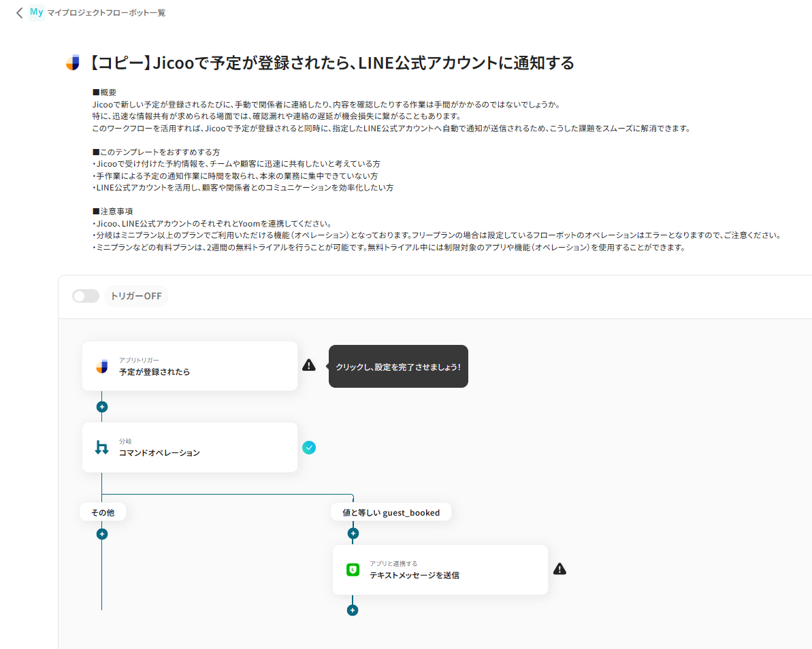Viewport: 812px width, 649px height.
Task: Click warning triangle beside テキストメッセージを送信
Action: tap(559, 569)
